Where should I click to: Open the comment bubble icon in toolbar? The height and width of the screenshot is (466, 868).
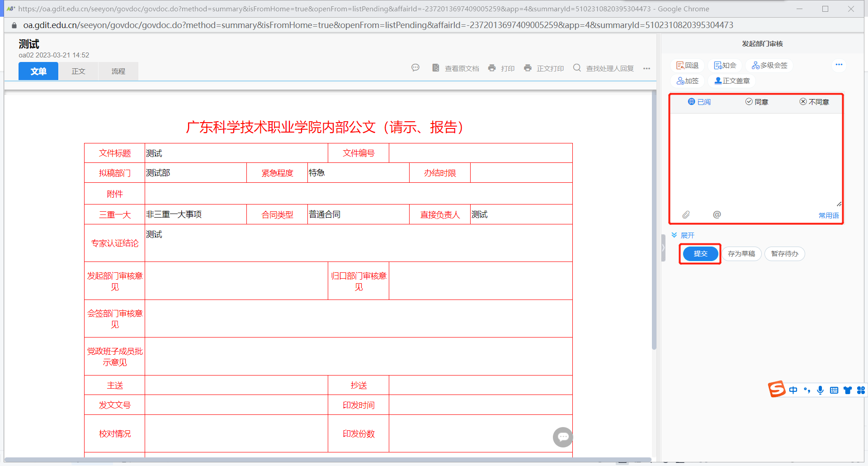click(x=415, y=68)
